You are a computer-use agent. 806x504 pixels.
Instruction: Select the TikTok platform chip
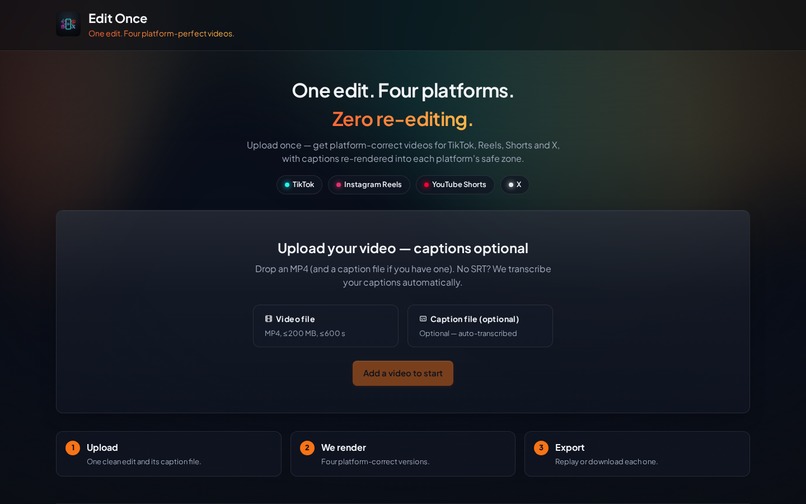pos(300,185)
